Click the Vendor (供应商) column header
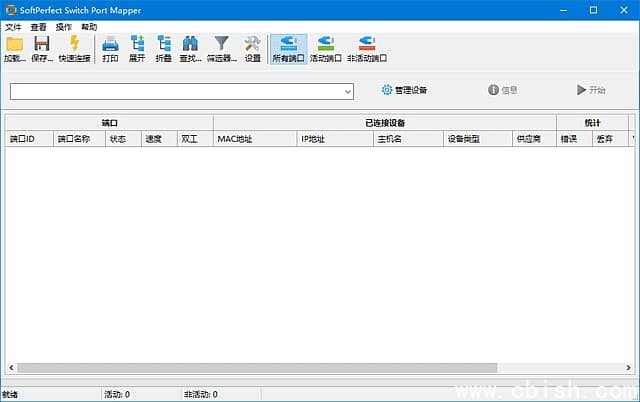Image resolution: width=640 pixels, height=402 pixels. [x=534, y=139]
